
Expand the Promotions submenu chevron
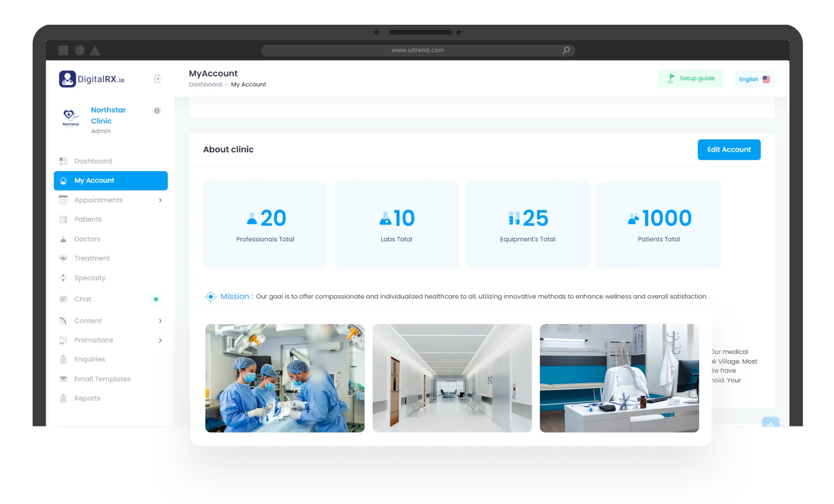[x=160, y=340]
